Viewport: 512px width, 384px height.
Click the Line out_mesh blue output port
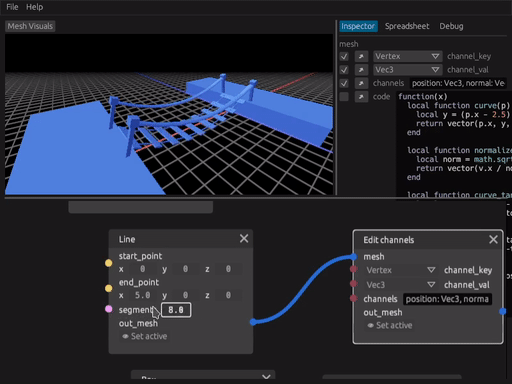[x=253, y=322]
